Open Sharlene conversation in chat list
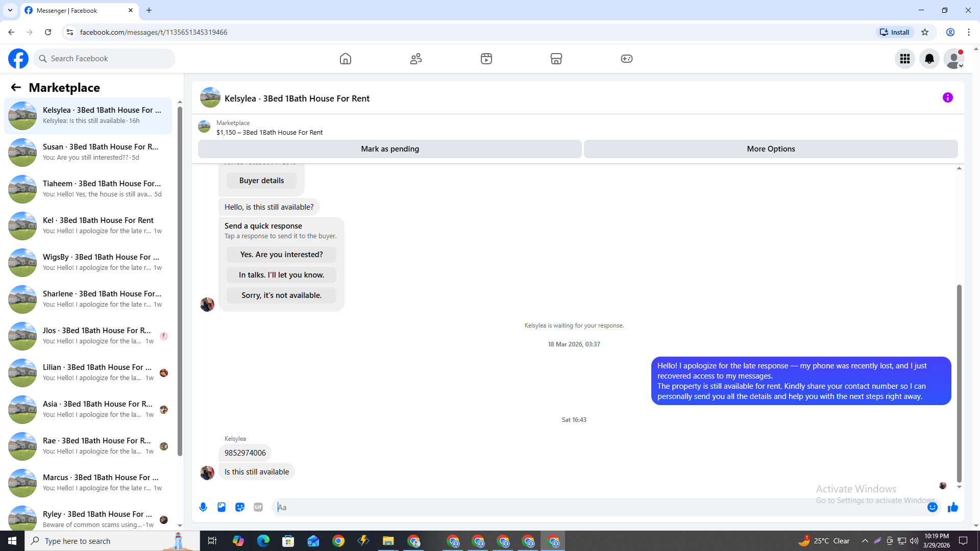The image size is (980, 551). click(x=88, y=299)
